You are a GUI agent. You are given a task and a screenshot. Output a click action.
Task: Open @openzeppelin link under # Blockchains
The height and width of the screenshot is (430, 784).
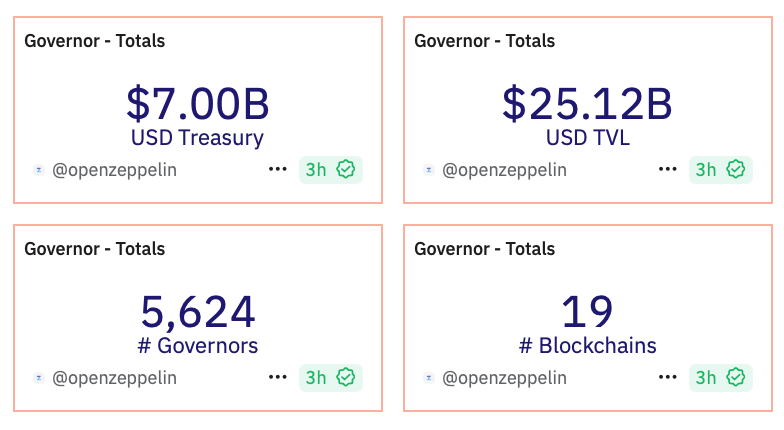504,378
